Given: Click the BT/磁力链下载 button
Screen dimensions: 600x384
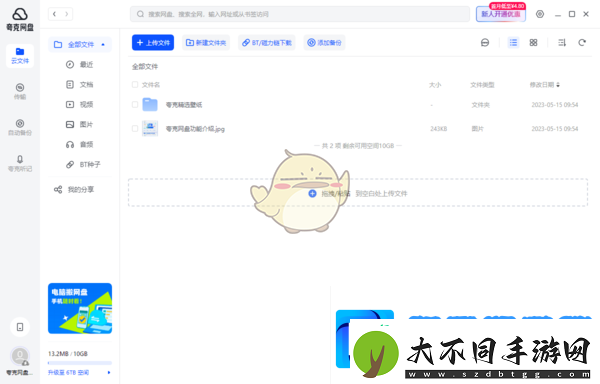Looking at the screenshot, I should [x=267, y=42].
